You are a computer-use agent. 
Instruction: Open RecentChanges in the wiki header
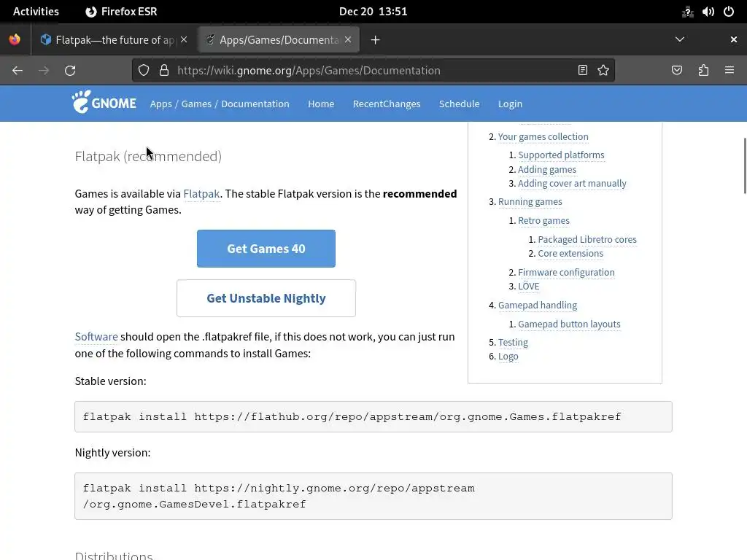387,104
